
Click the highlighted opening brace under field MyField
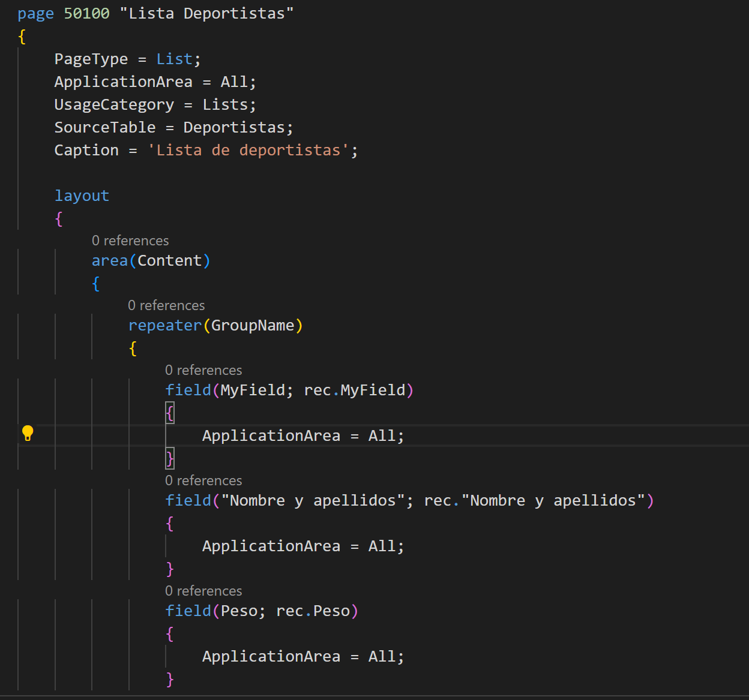pos(170,413)
